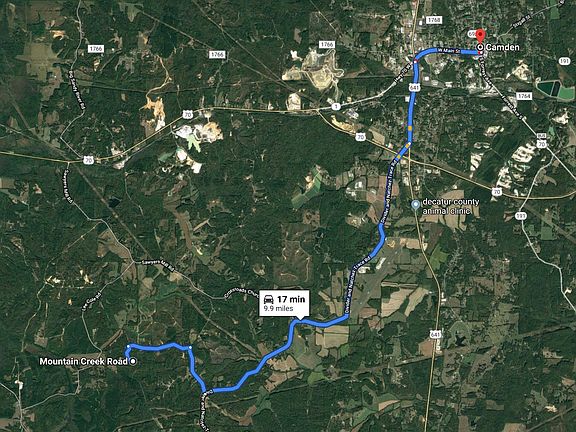
Task: Click the Crossroads Church road label
Action: tap(242, 293)
